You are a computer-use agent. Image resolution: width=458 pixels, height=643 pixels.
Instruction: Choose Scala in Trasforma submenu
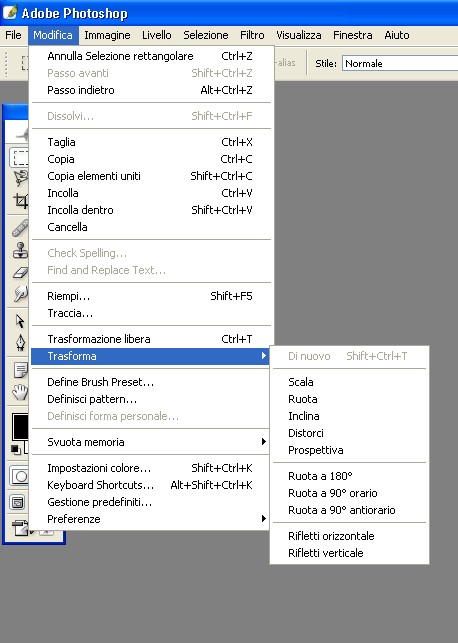pyautogui.click(x=349, y=382)
